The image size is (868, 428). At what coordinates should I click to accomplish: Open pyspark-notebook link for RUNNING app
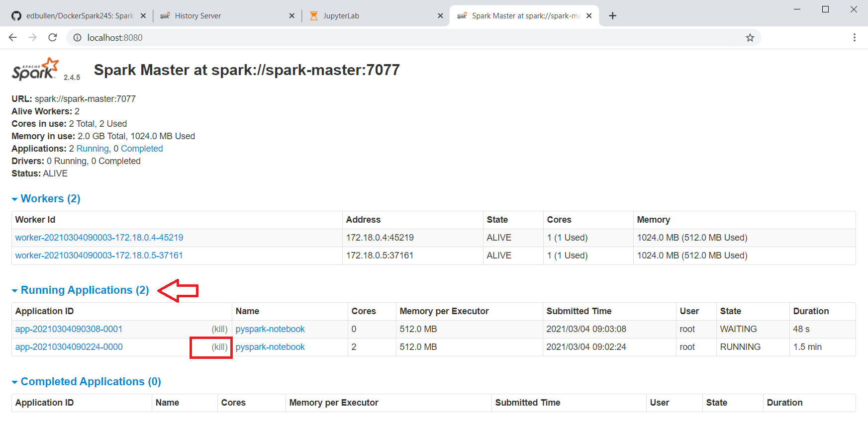(270, 347)
